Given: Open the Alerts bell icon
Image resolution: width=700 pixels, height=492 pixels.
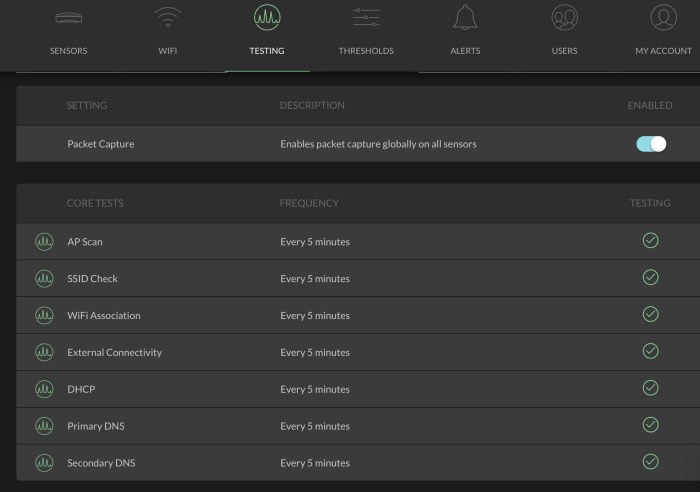Looking at the screenshot, I should coord(465,18).
